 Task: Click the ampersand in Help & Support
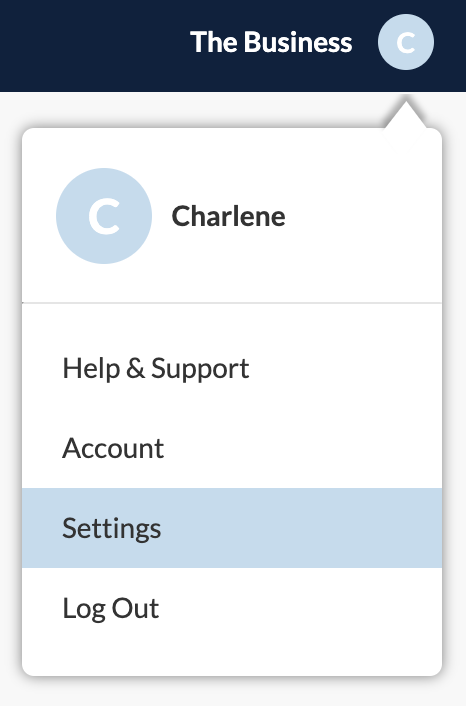tap(135, 368)
